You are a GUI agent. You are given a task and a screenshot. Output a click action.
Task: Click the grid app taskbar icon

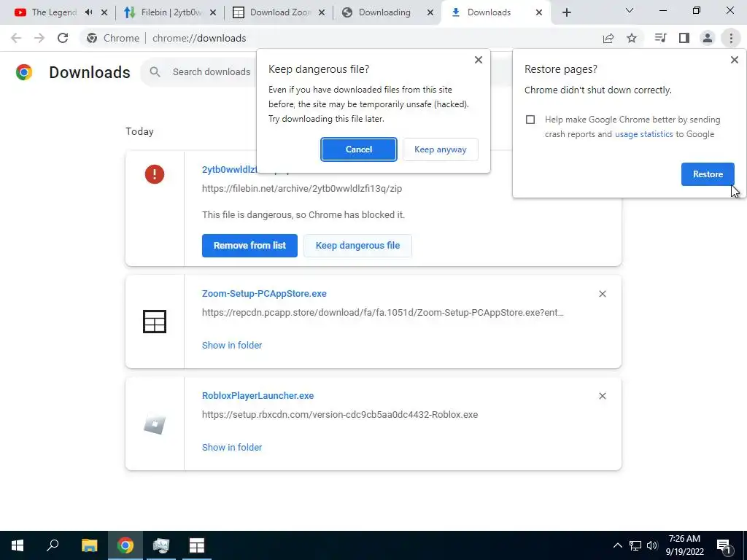(197, 545)
